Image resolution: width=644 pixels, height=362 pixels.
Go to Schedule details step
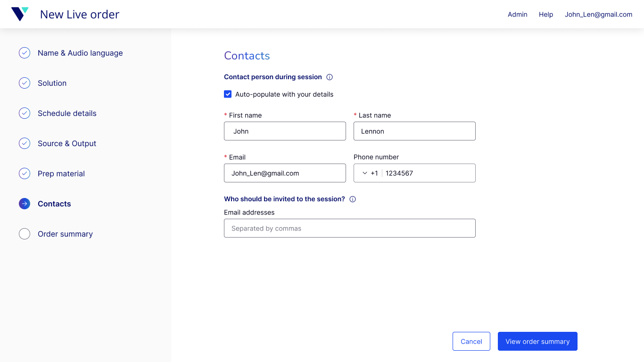click(x=67, y=113)
